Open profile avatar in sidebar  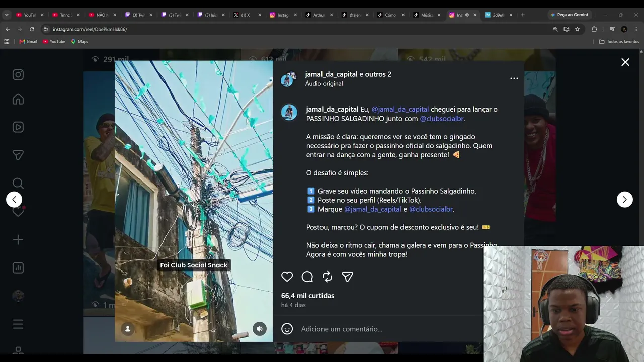(18, 296)
